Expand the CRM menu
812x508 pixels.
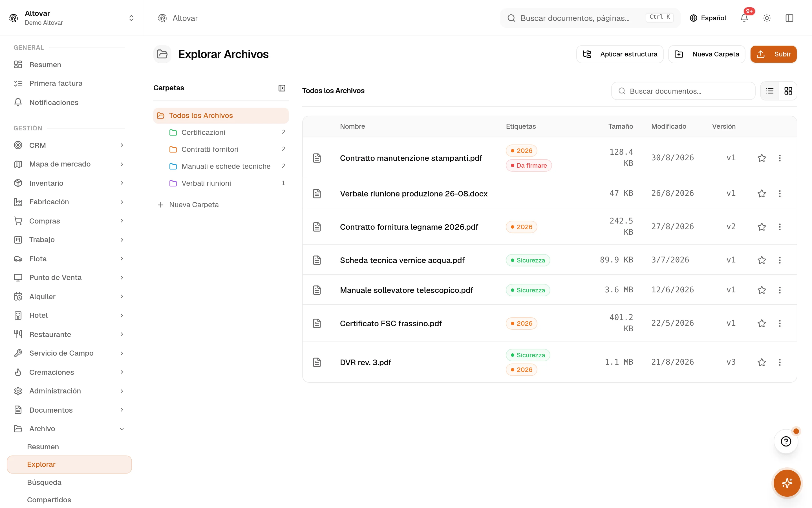click(x=69, y=145)
